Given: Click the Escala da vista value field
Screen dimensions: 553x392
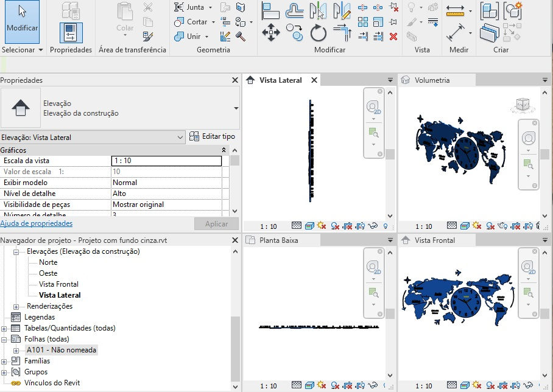Looking at the screenshot, I should click(x=166, y=161).
